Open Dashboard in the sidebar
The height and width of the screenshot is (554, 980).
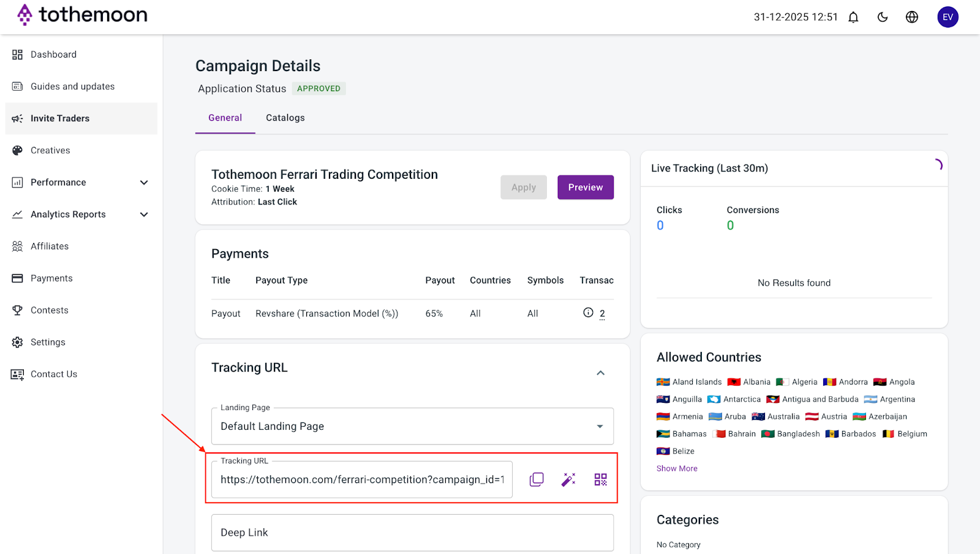pos(81,54)
